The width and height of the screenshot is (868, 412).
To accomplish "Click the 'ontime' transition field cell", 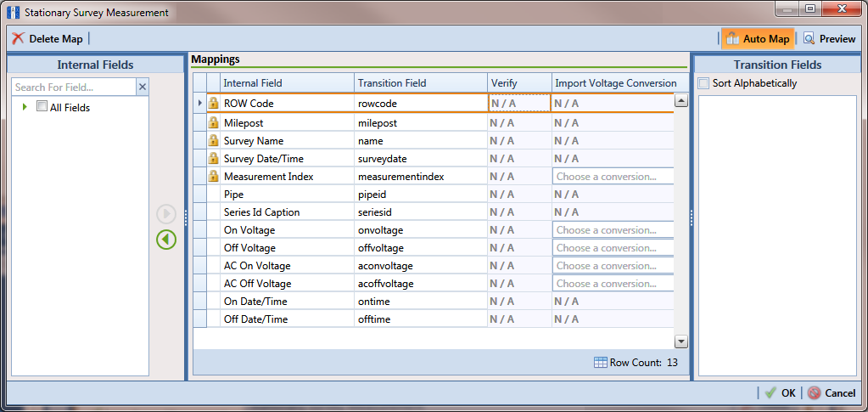I will tap(421, 301).
